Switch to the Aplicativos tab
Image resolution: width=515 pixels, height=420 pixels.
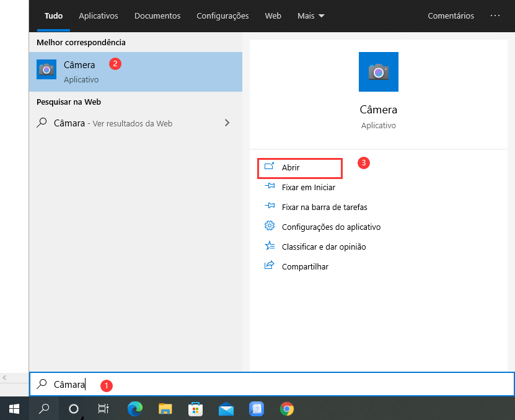98,15
